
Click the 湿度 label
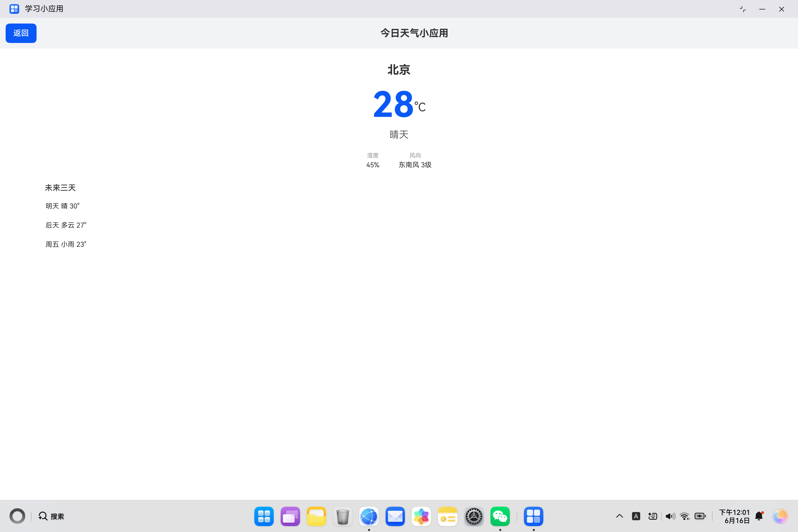pos(373,156)
